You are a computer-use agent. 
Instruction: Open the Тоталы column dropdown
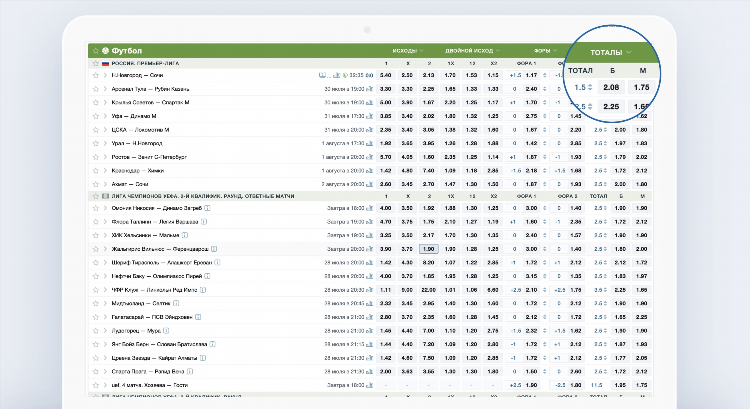click(611, 52)
